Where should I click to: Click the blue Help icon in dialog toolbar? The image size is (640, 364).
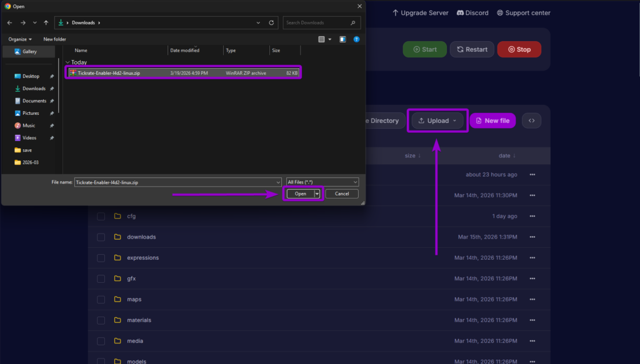click(356, 39)
